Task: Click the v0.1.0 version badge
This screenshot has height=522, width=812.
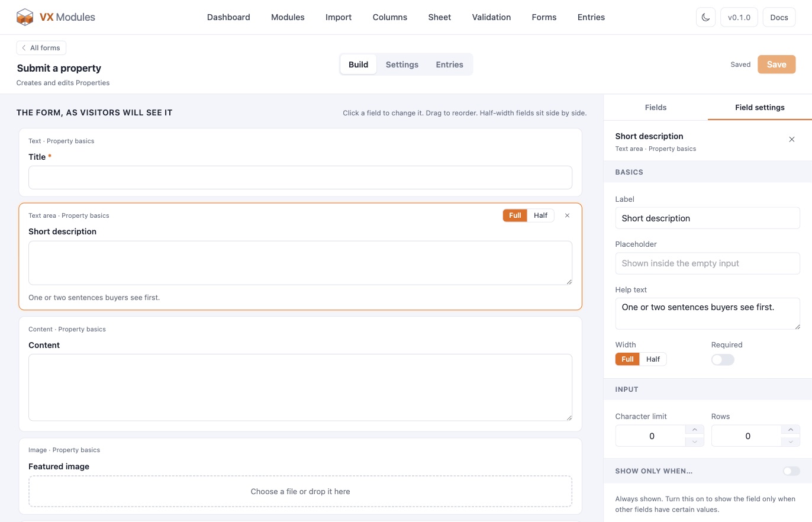Action: (739, 17)
